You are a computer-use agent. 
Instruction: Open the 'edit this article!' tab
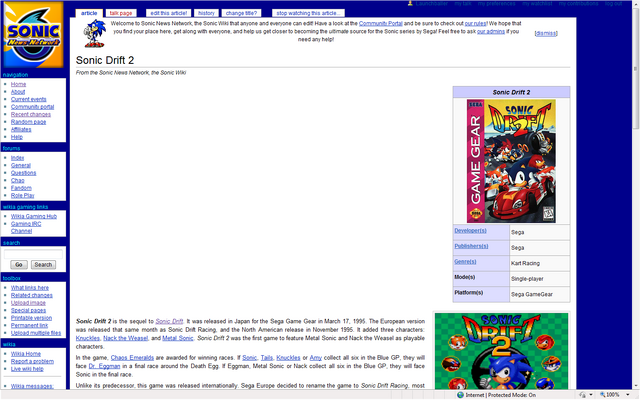(169, 13)
